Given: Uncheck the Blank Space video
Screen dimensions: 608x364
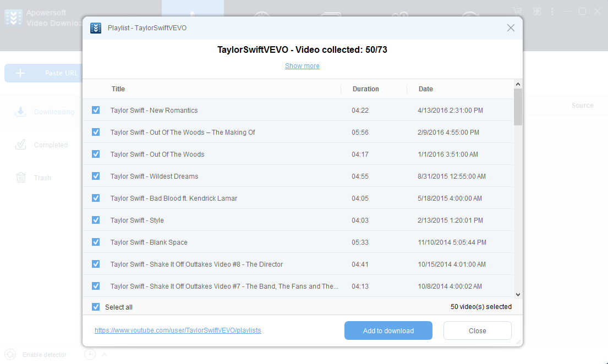Looking at the screenshot, I should (x=96, y=242).
